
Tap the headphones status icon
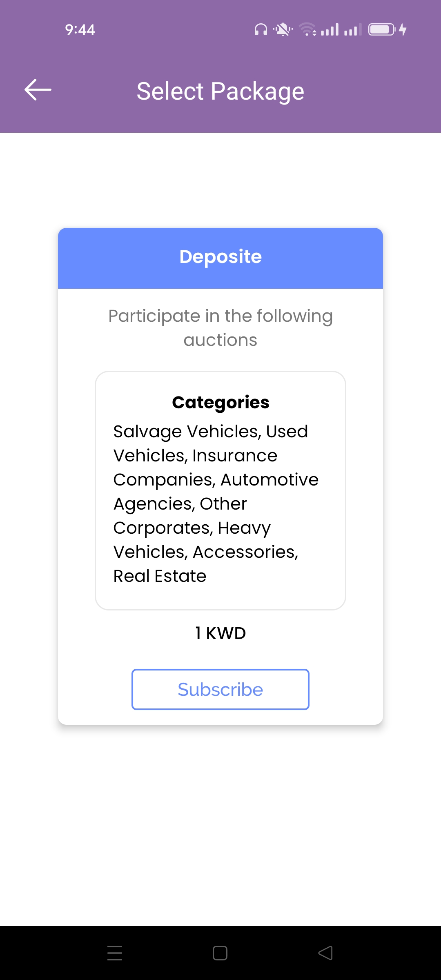[261, 30]
